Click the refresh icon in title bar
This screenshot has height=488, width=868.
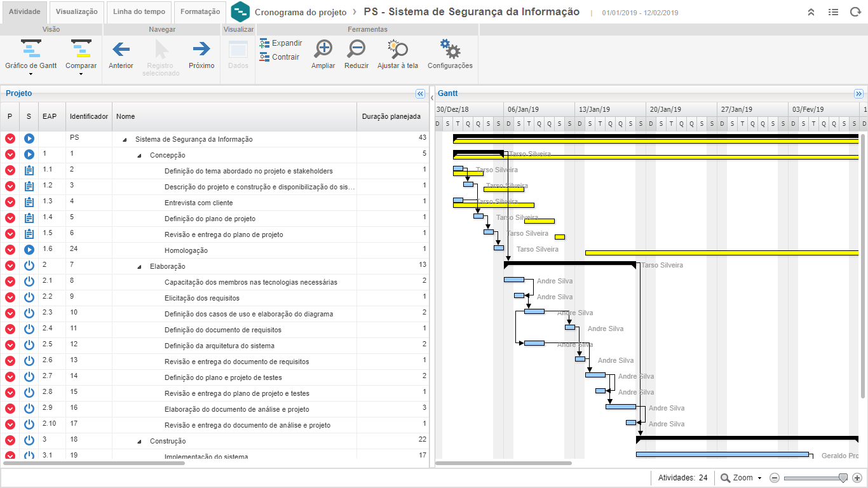pos(855,12)
